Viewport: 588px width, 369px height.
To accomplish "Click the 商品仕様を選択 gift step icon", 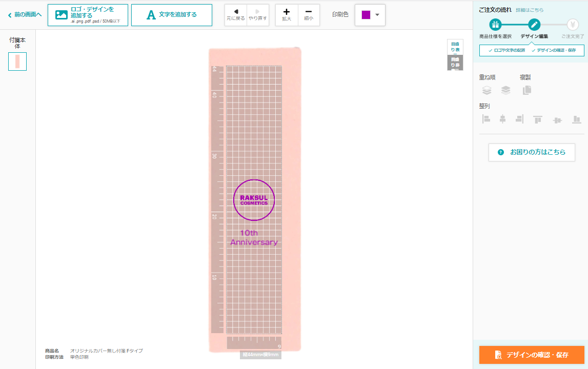I will tap(495, 25).
